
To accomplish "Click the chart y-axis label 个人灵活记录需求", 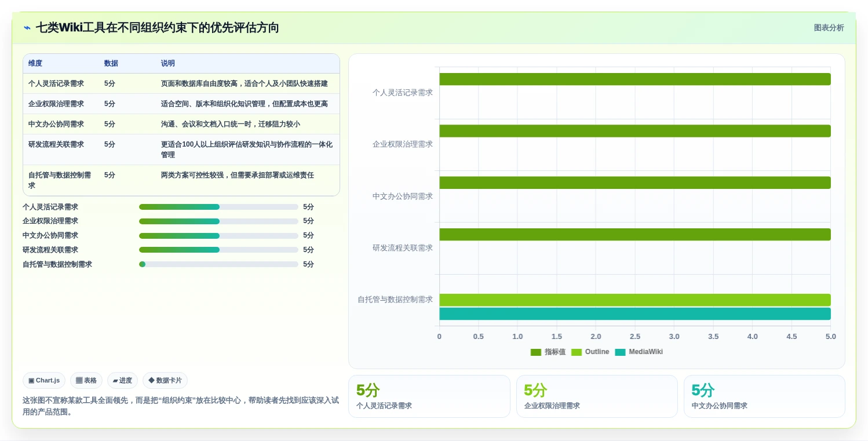I will point(403,92).
